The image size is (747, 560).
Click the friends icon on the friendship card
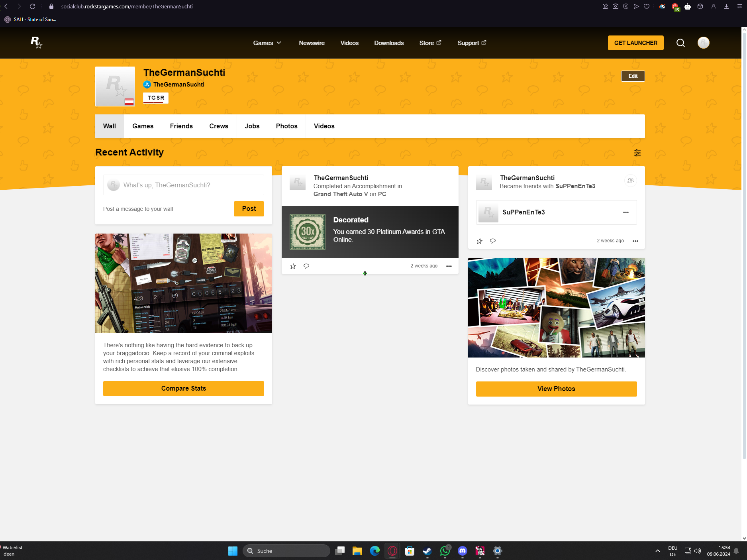pyautogui.click(x=630, y=181)
